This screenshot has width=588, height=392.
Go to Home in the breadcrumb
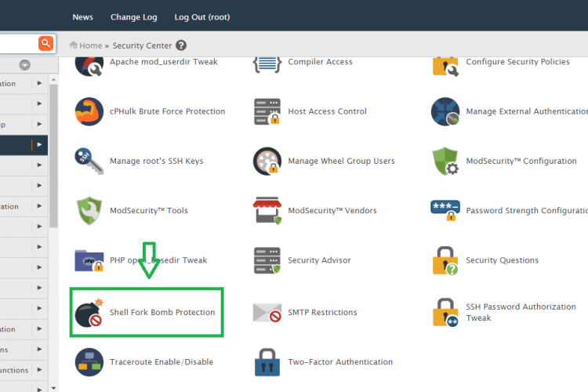coord(90,45)
